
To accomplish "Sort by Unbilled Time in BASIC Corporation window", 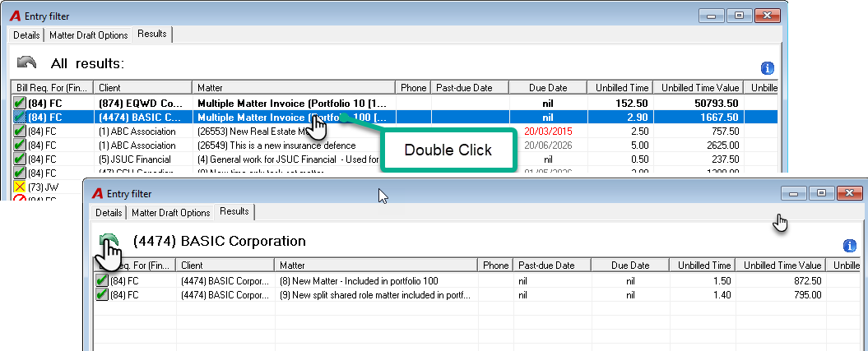I will point(703,266).
